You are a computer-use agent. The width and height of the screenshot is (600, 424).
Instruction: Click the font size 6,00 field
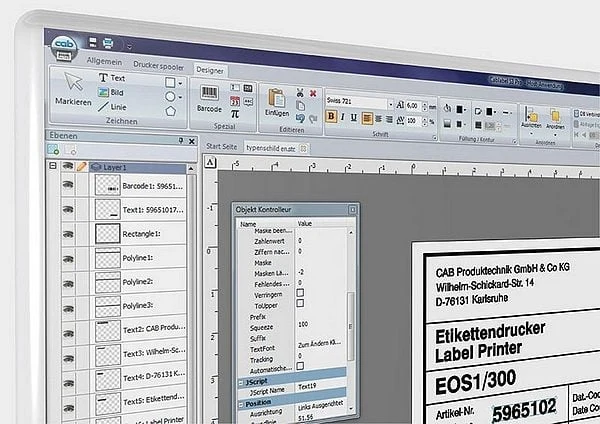(x=412, y=106)
